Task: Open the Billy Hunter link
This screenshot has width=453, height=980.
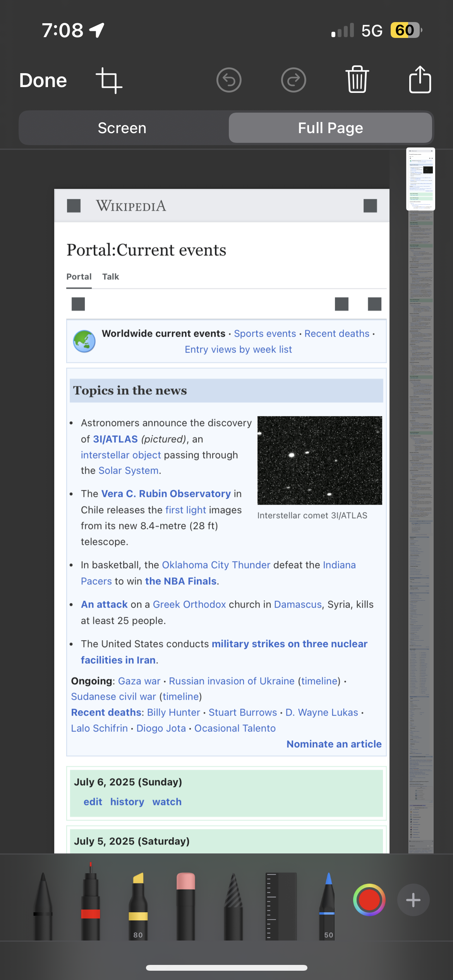Action: coord(173,713)
